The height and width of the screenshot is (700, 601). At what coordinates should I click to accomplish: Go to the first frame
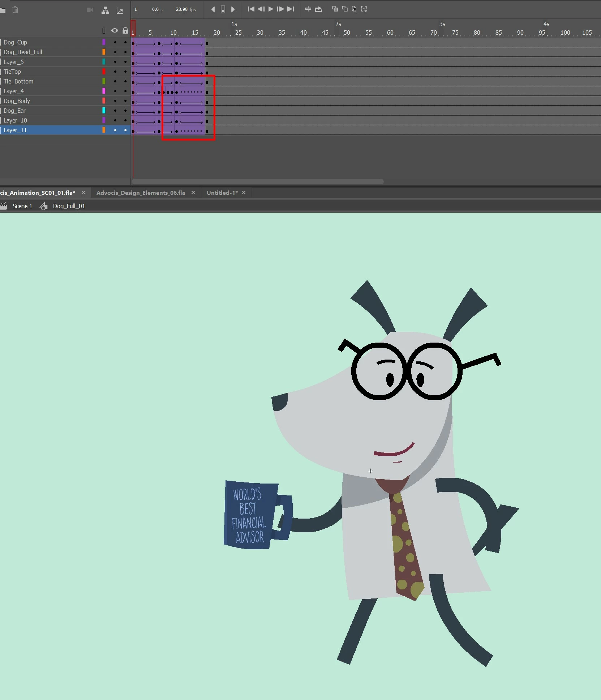(251, 9)
